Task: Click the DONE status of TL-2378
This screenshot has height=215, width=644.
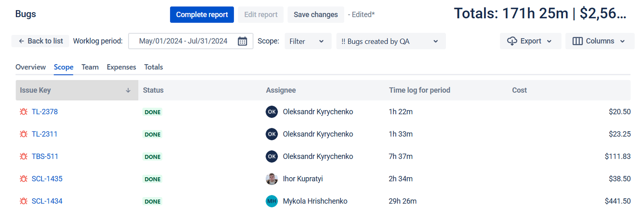Action: (x=153, y=112)
